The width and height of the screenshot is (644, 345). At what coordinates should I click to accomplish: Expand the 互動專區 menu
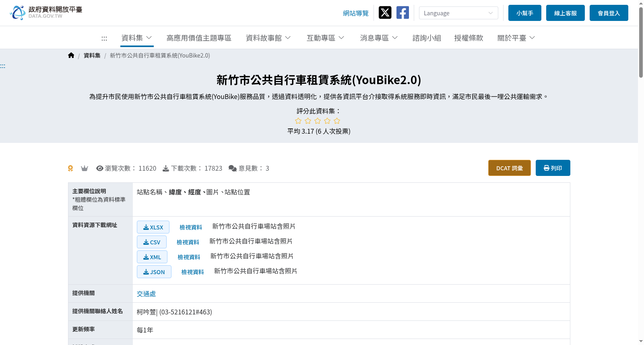click(326, 38)
